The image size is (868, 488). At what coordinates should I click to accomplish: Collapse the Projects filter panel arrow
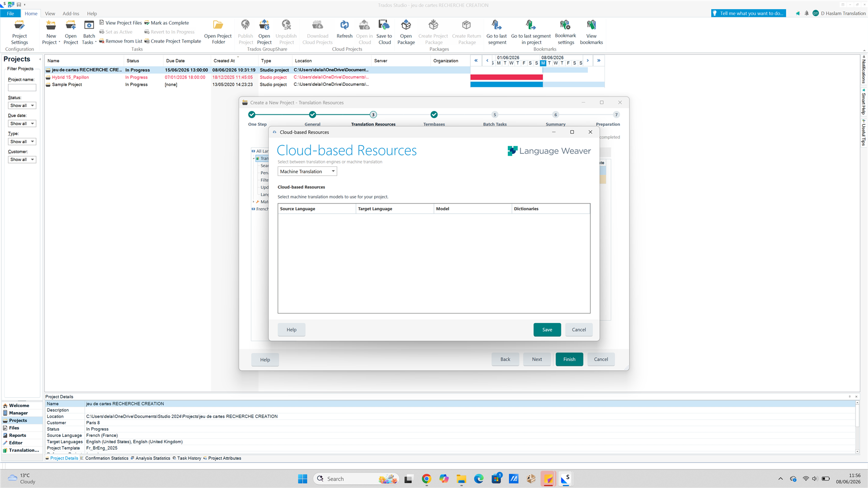coord(40,59)
